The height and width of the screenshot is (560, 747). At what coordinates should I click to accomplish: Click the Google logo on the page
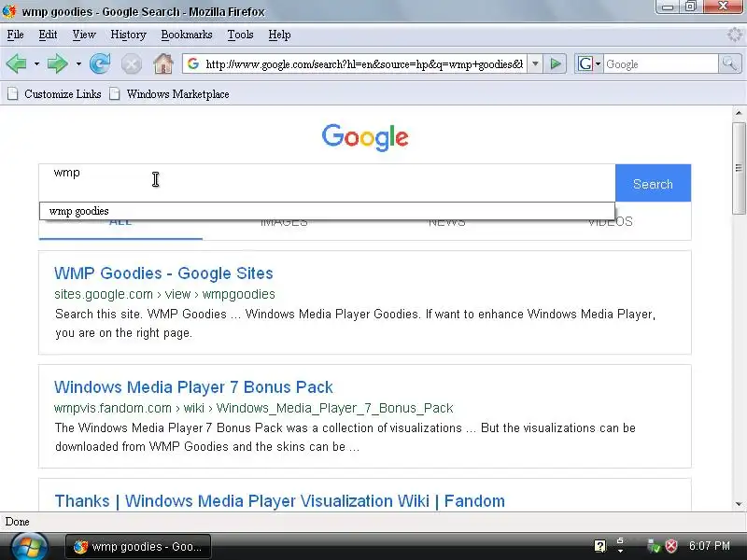pyautogui.click(x=365, y=137)
